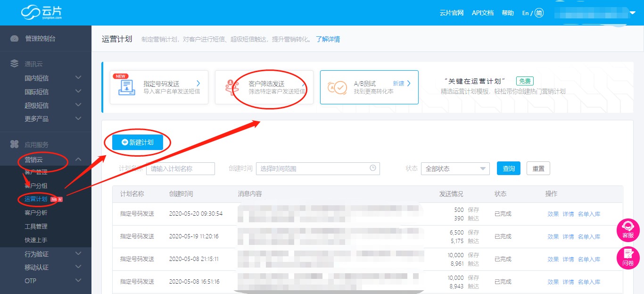The image size is (644, 294).
Task: Open 详情 for the 2020-05-08 16:51:16 plan
Action: 568,282
